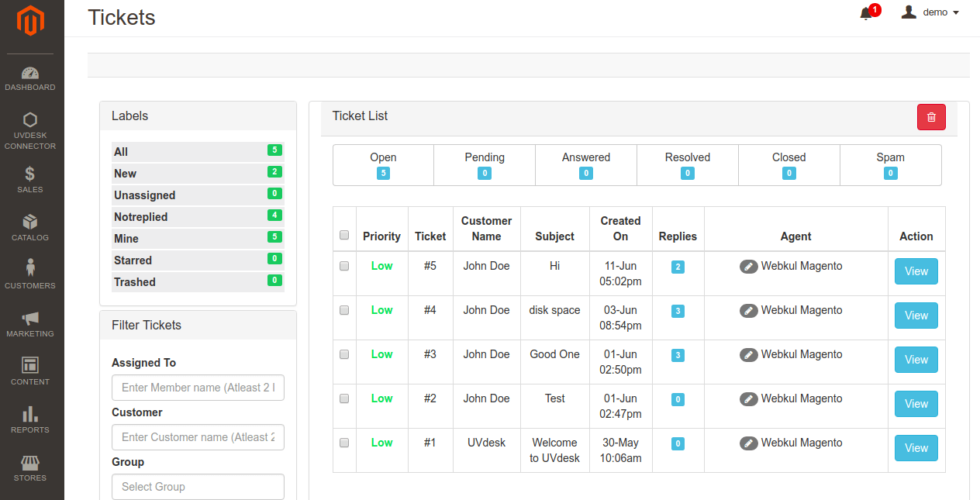Open the Stores sidebar menu

[x=30, y=467]
